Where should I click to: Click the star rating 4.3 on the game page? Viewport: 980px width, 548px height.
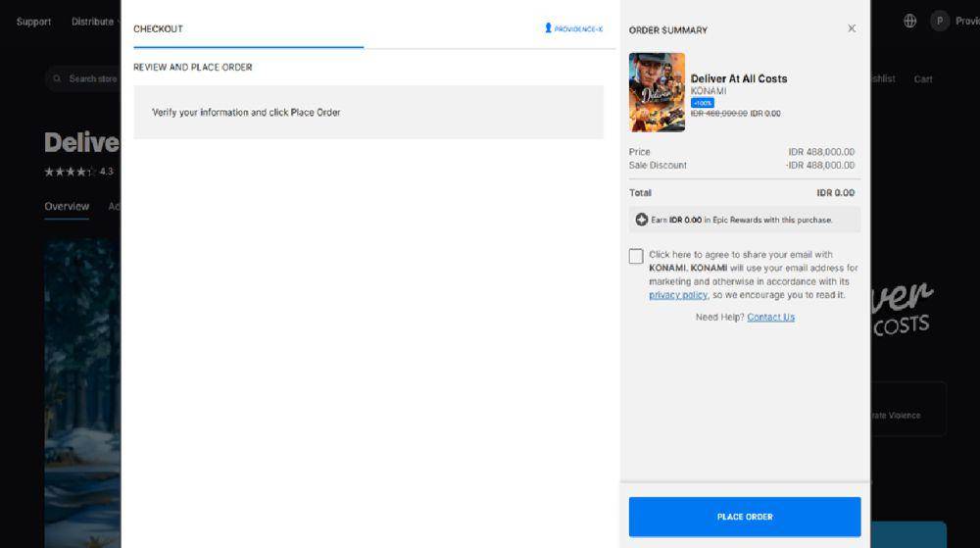pyautogui.click(x=78, y=172)
